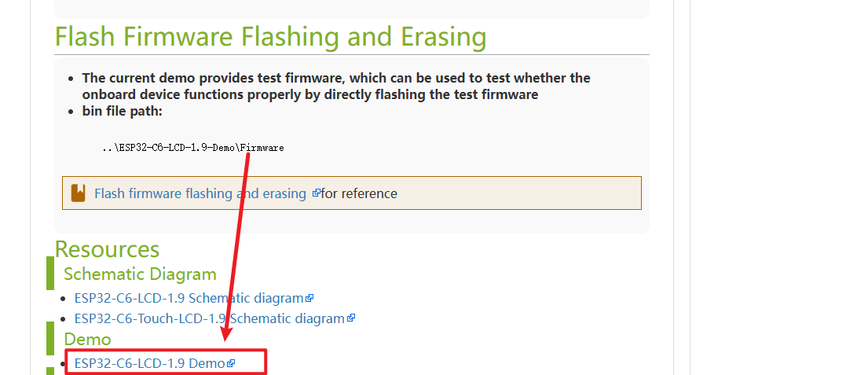Image resolution: width=868 pixels, height=375 pixels.
Task: Click the "for reference" text
Action: click(359, 193)
